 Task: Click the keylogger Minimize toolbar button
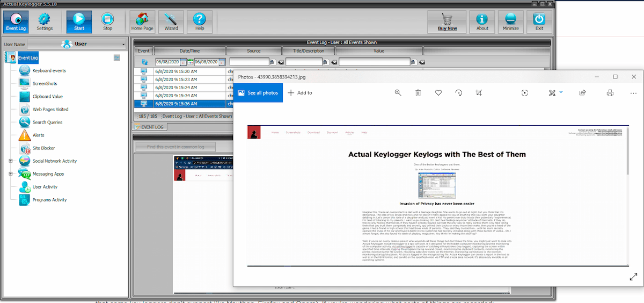pyautogui.click(x=511, y=22)
